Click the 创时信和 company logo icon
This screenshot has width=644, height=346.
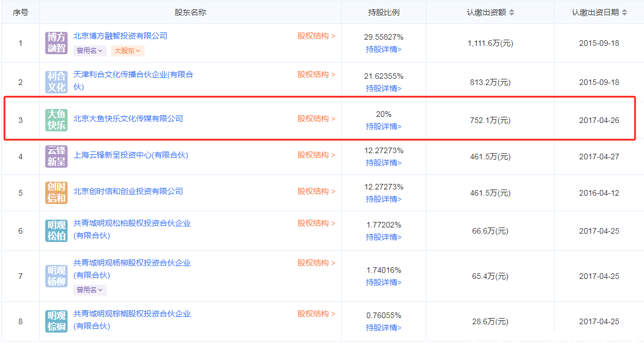56,193
